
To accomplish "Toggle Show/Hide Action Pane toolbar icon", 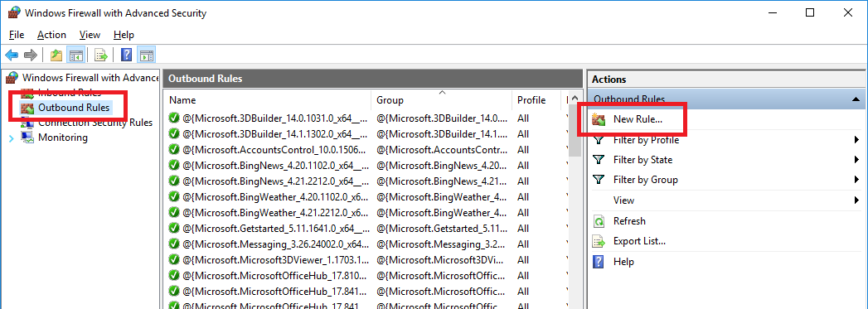I will (x=146, y=55).
